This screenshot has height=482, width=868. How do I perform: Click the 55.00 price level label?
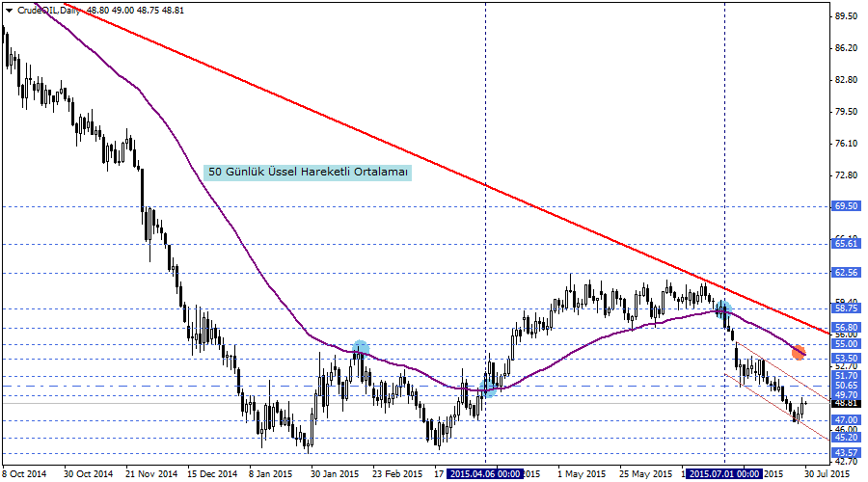pyautogui.click(x=846, y=344)
